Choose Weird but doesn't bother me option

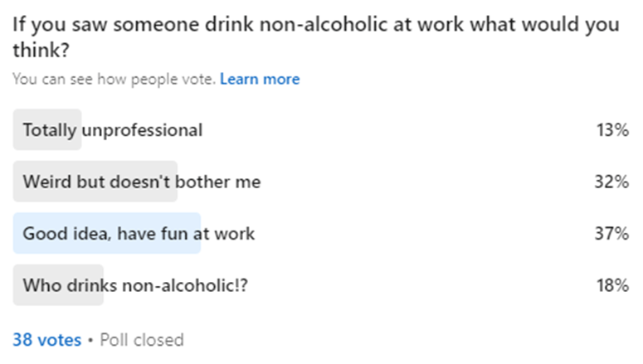(x=141, y=182)
